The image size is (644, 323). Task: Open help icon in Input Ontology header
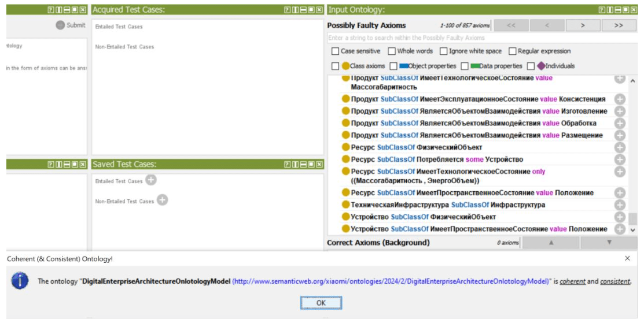[602, 10]
